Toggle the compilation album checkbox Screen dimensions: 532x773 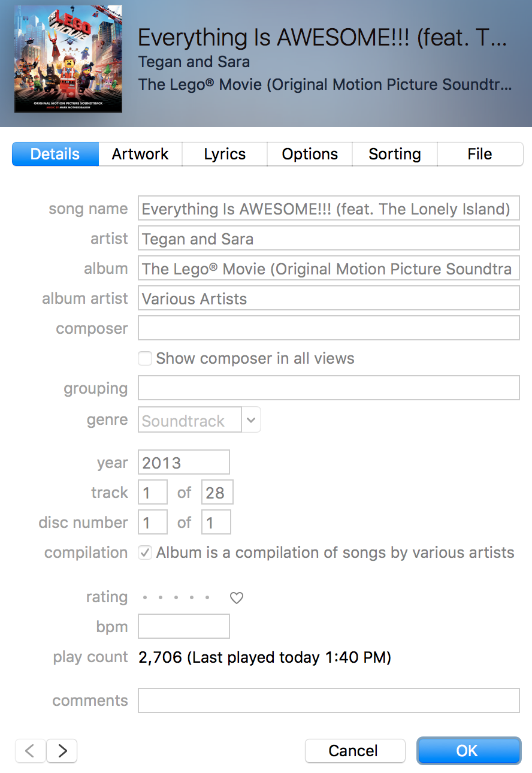(145, 552)
